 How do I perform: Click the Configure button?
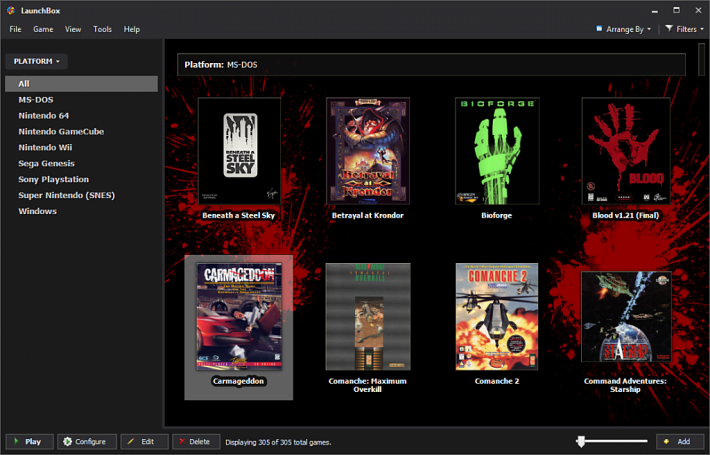[87, 441]
